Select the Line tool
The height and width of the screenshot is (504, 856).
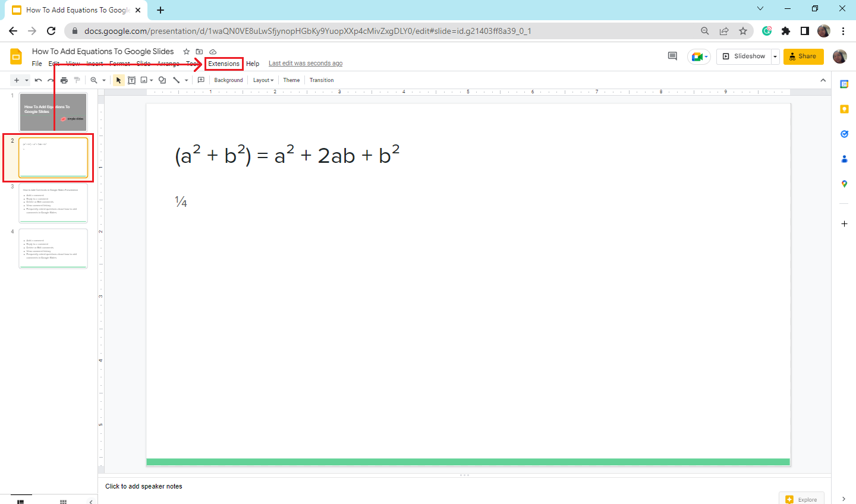coord(176,80)
